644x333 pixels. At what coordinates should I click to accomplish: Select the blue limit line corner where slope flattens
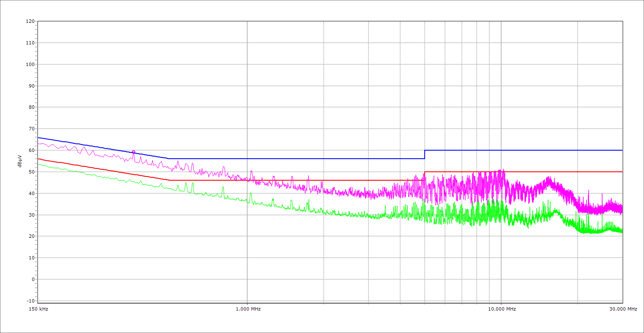(x=169, y=159)
